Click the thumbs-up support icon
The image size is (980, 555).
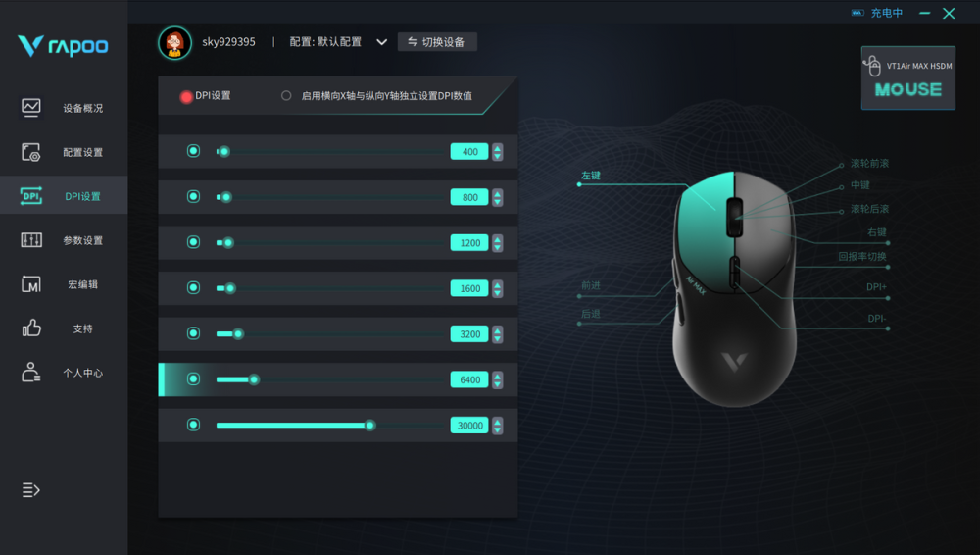[x=31, y=328]
